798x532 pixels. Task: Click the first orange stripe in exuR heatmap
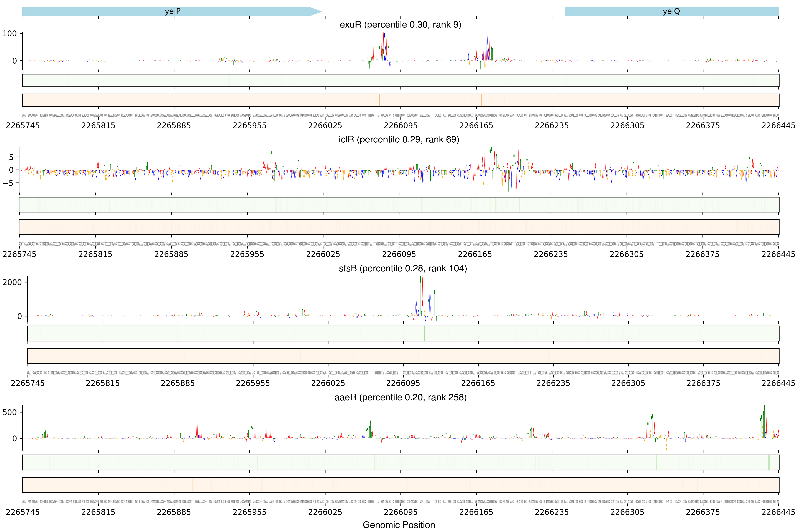point(379,100)
